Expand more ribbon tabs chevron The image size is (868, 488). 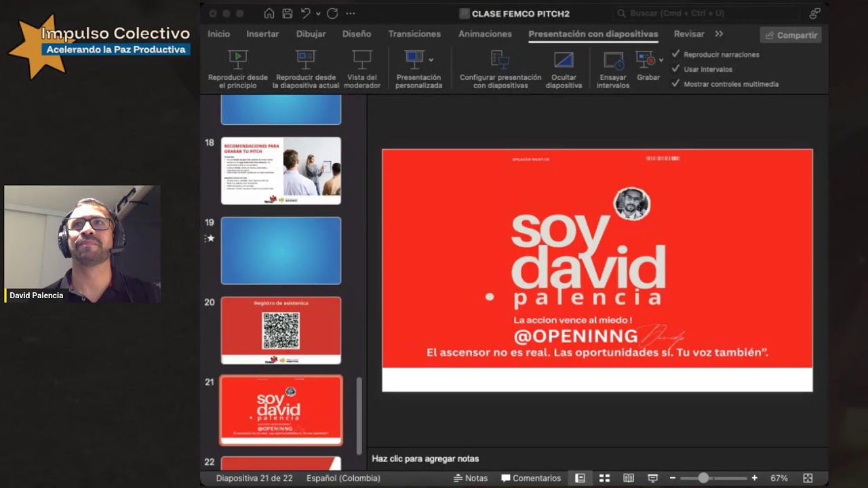(x=719, y=33)
